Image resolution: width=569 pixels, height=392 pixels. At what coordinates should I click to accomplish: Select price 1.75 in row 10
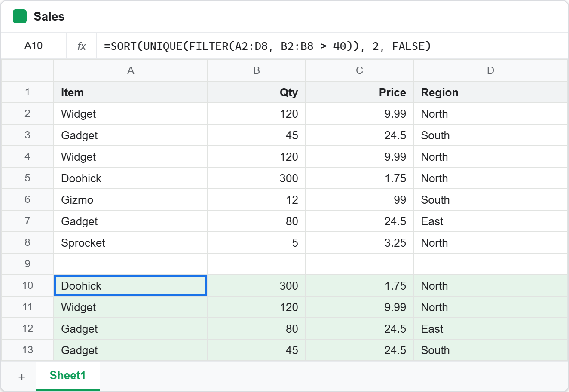(360, 285)
